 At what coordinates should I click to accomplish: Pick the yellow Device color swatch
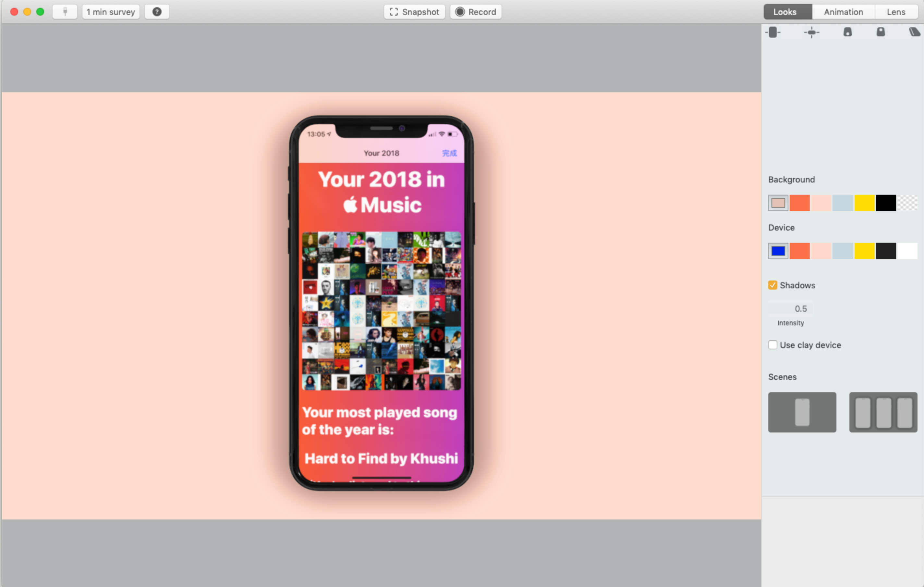(864, 251)
